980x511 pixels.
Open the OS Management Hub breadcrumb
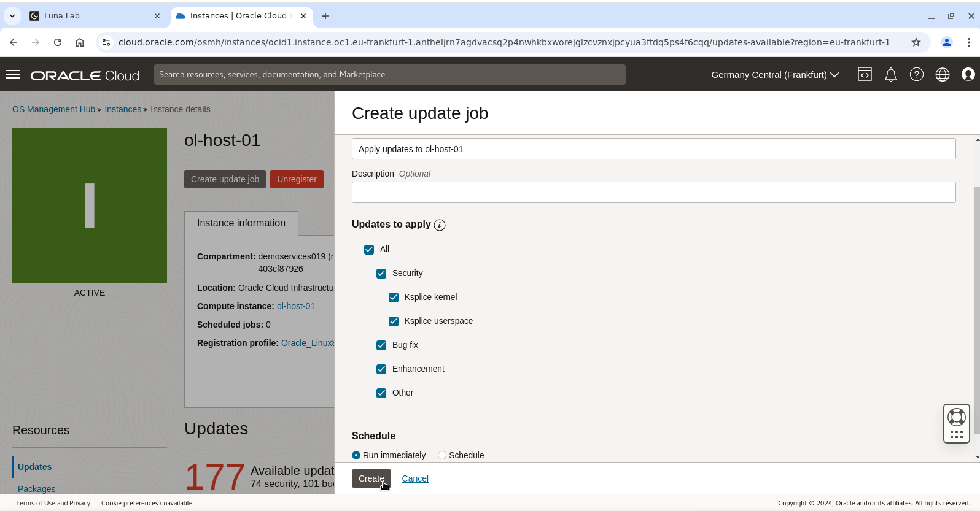(53, 109)
